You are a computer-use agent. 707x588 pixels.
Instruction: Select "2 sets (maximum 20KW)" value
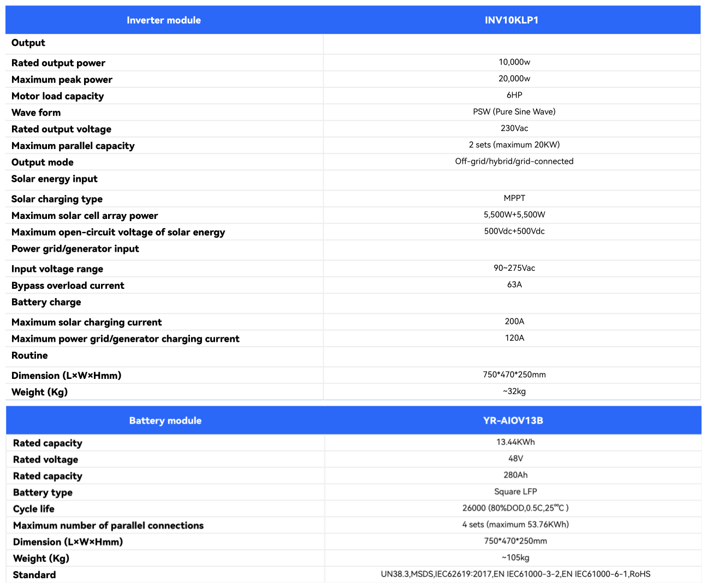(514, 145)
